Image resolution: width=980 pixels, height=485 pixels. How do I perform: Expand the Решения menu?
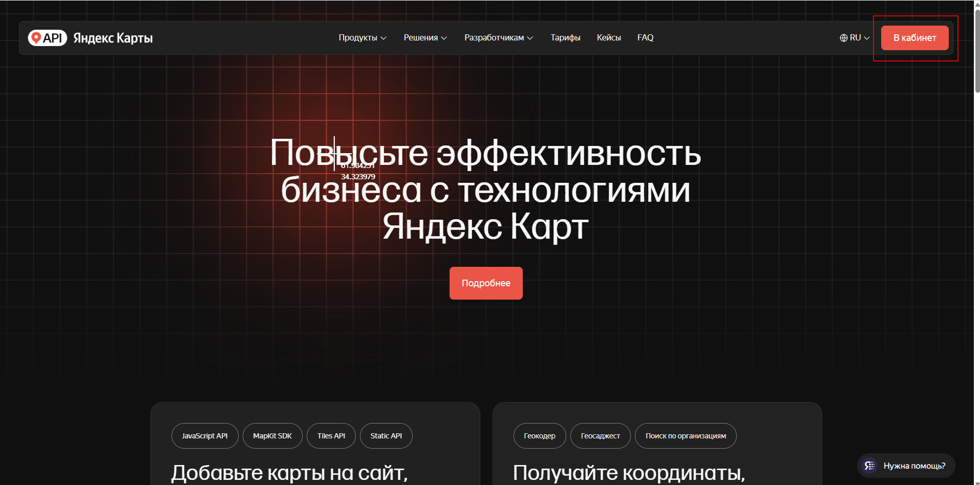425,38
